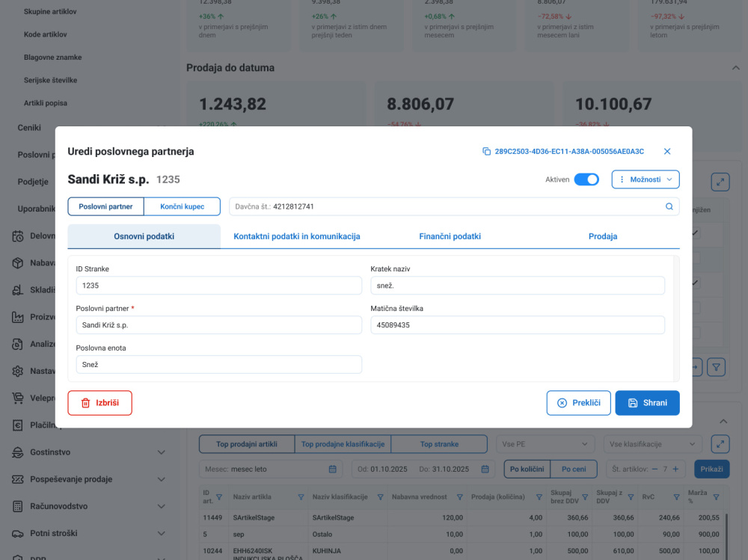Open Serijske številke in sidebar
The width and height of the screenshot is (748, 560).
tap(51, 80)
